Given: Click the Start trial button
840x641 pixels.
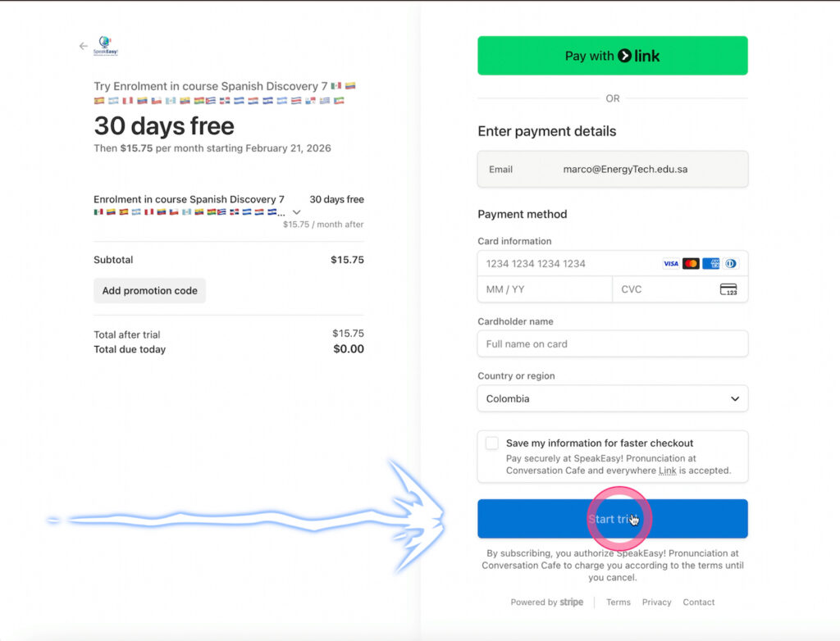Looking at the screenshot, I should pos(612,519).
